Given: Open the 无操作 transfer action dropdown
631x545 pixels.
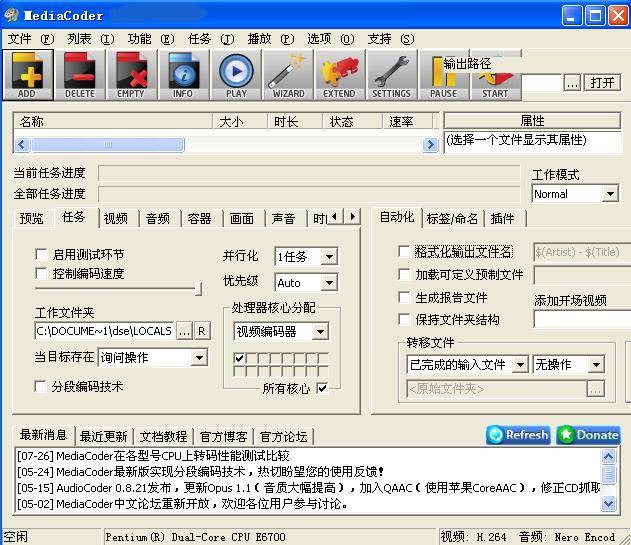Looking at the screenshot, I should tap(569, 365).
